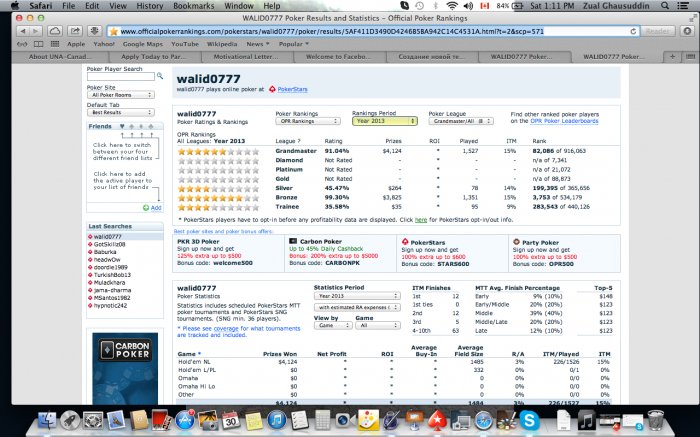Image resolution: width=700 pixels, height=437 pixels.
Task: Open Rankings Period 'Year 2013' dropdown
Action: click(x=385, y=121)
